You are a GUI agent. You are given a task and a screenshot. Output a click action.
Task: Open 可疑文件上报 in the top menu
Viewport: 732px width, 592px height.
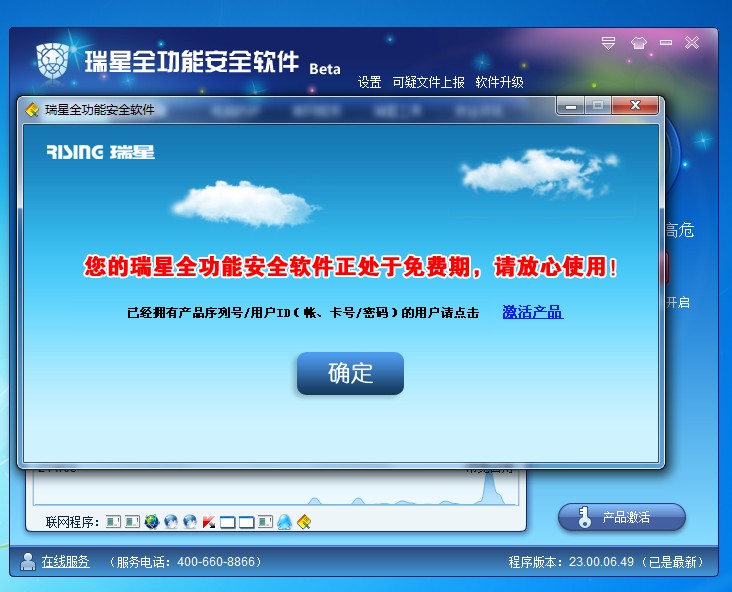(428, 82)
